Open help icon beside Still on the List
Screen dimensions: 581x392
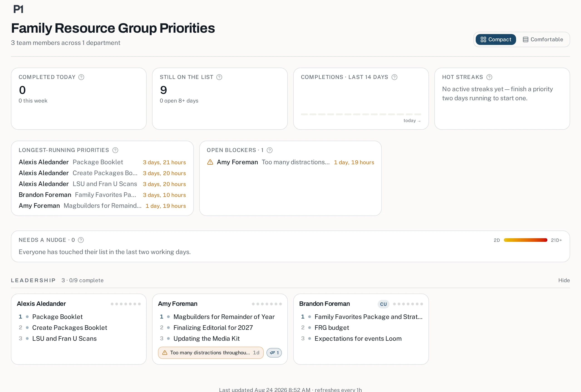[219, 77]
